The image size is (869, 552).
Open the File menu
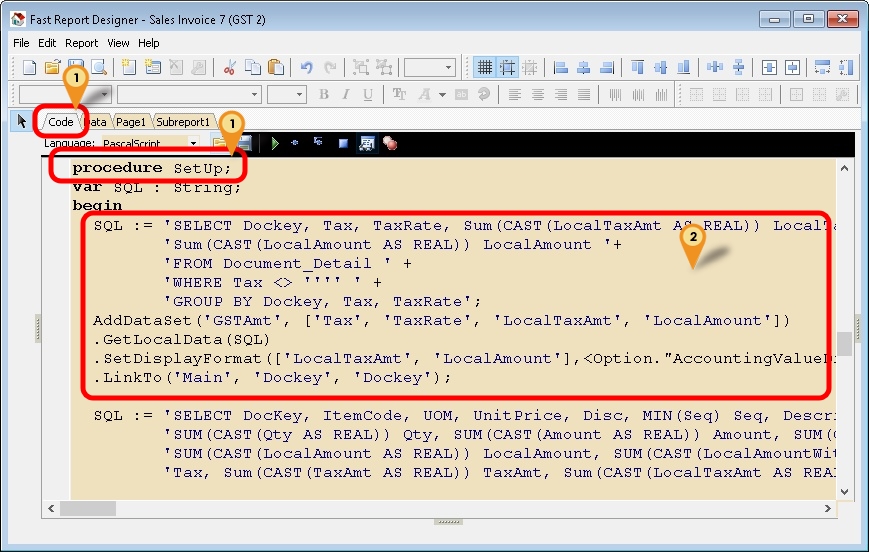point(21,43)
